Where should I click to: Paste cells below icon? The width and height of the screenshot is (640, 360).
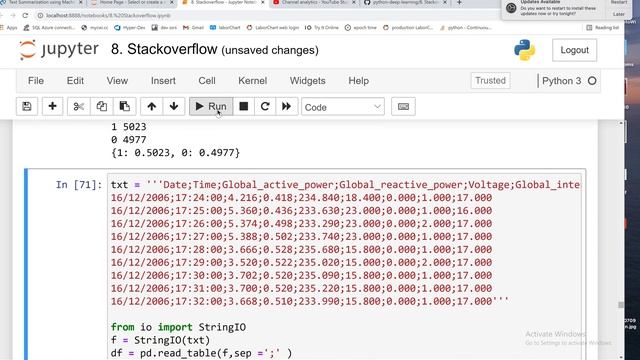(x=124, y=107)
